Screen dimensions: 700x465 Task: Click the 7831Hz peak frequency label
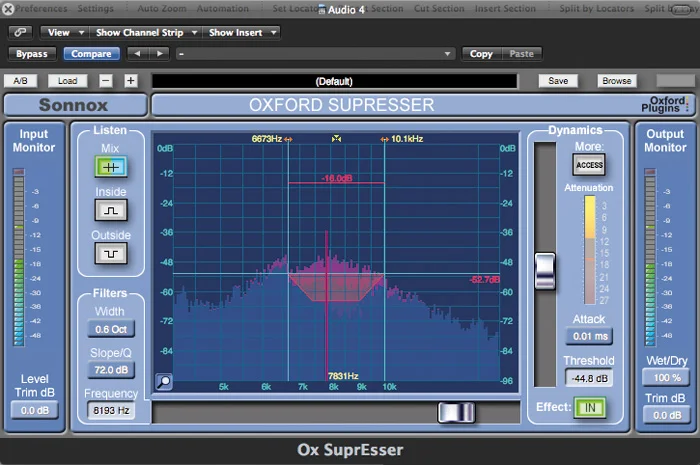pyautogui.click(x=343, y=376)
